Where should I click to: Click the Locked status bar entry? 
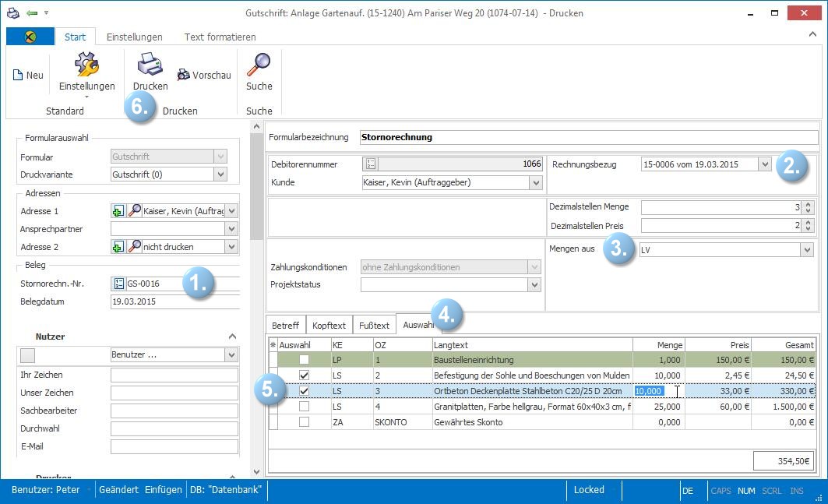click(x=589, y=490)
